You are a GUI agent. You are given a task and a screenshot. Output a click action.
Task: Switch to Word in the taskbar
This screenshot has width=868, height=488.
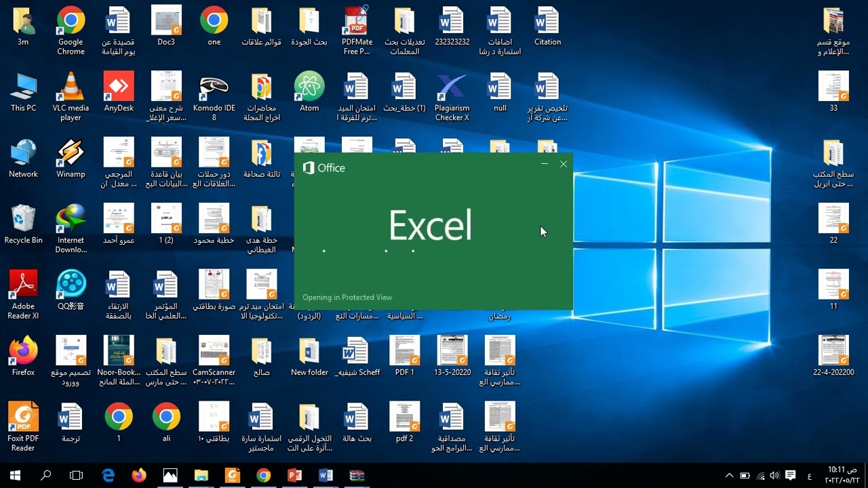point(326,475)
